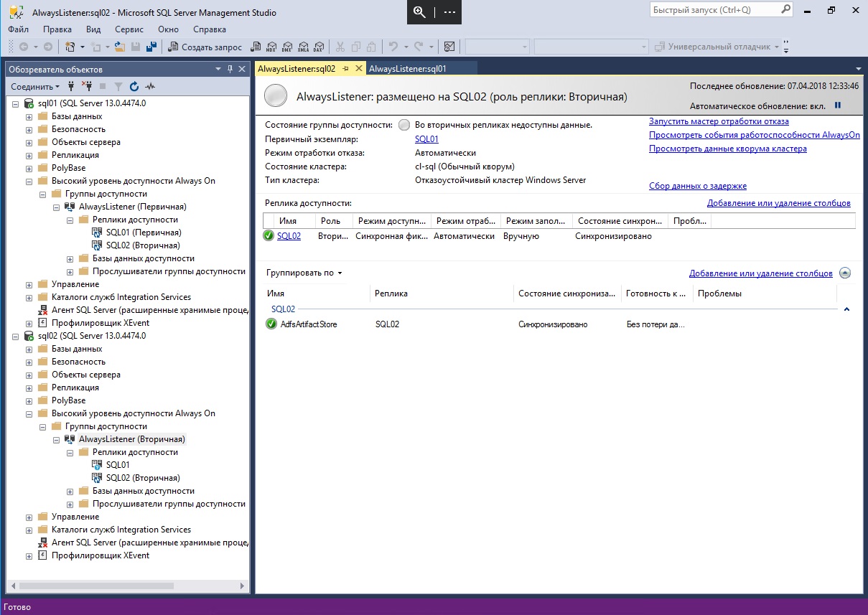Open the Object Explorer window position dropdown
The height and width of the screenshot is (615, 868).
point(218,69)
